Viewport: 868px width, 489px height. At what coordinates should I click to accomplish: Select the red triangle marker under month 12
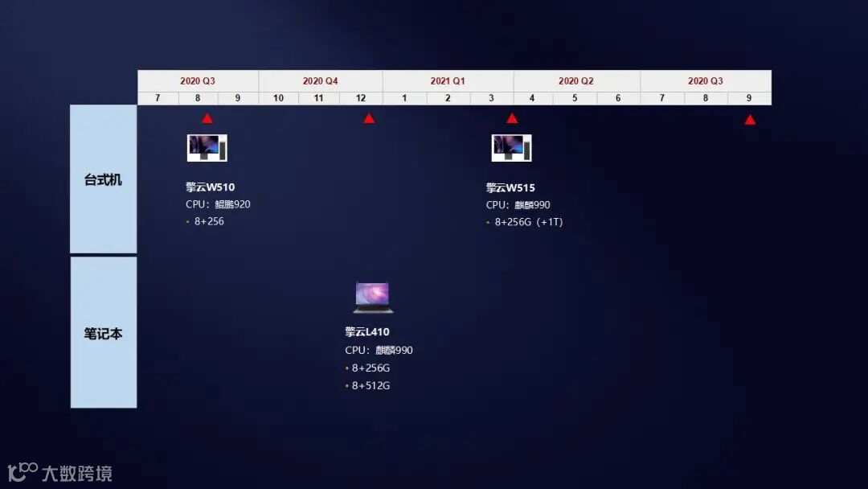click(x=369, y=118)
